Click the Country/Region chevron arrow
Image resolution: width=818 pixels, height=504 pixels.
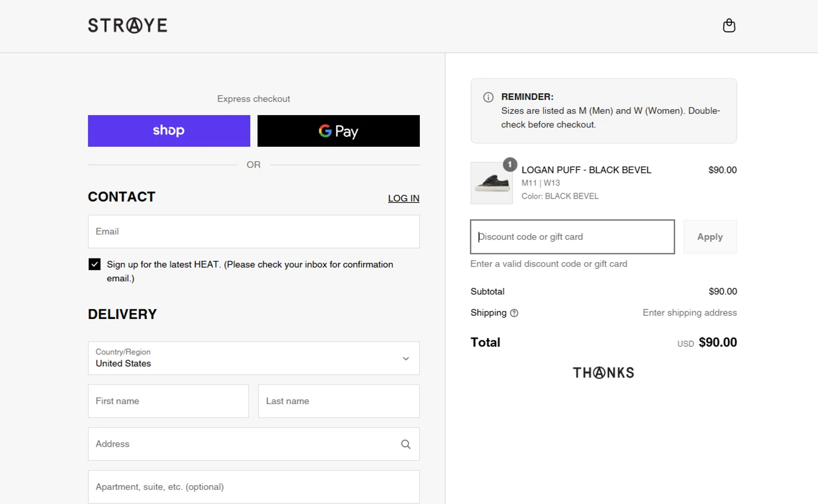406,358
